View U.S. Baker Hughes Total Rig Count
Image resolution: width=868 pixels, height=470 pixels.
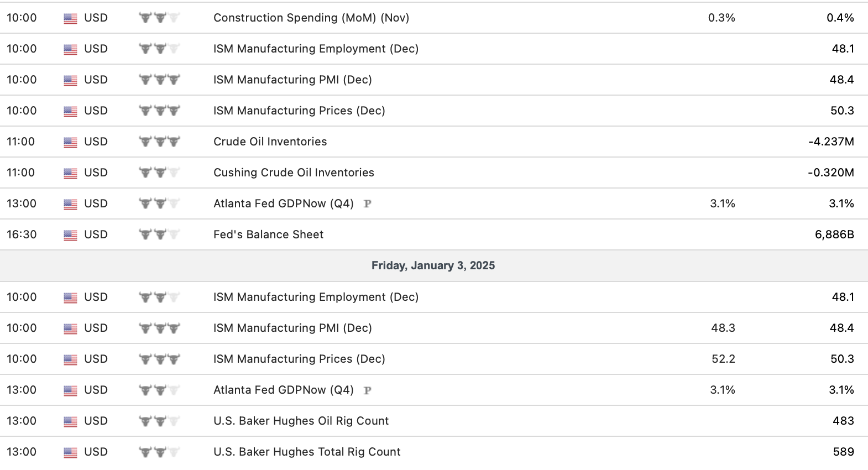coord(307,452)
